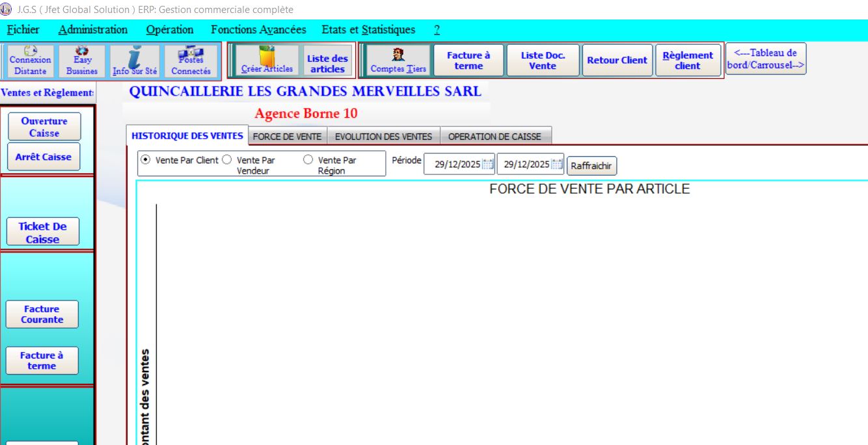Select Vente Par Région radio button
The width and height of the screenshot is (868, 445).
[x=308, y=160]
